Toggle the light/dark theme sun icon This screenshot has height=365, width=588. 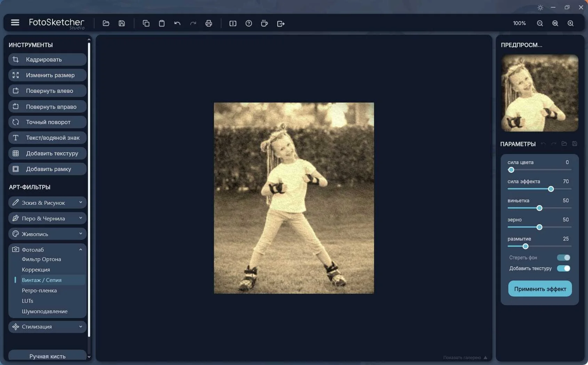(x=540, y=7)
